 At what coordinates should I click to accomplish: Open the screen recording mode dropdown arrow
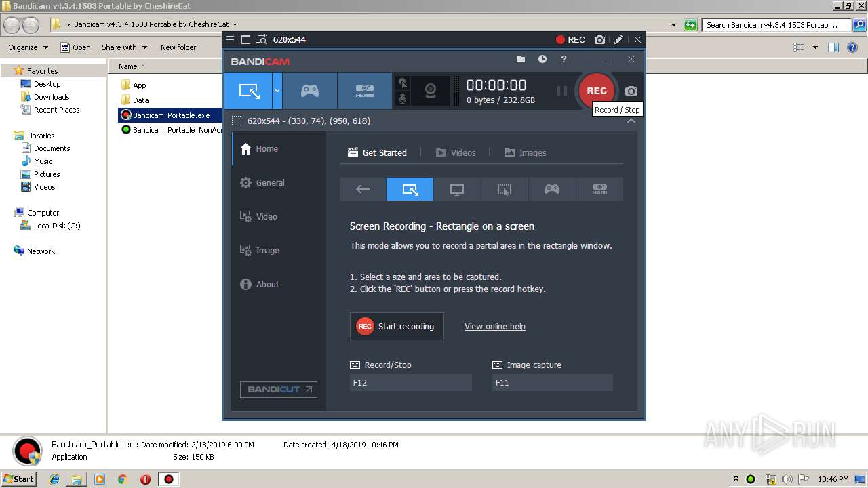pos(277,91)
